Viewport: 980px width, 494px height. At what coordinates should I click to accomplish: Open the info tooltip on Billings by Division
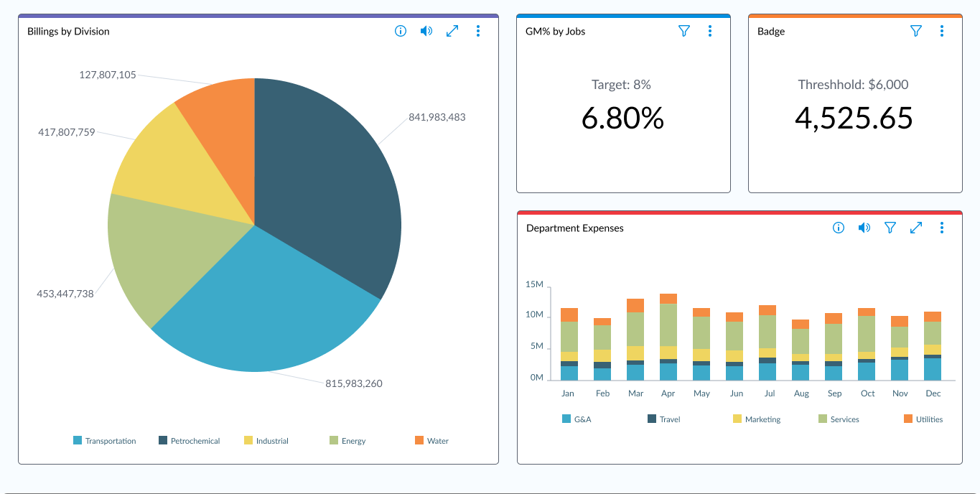tap(400, 31)
